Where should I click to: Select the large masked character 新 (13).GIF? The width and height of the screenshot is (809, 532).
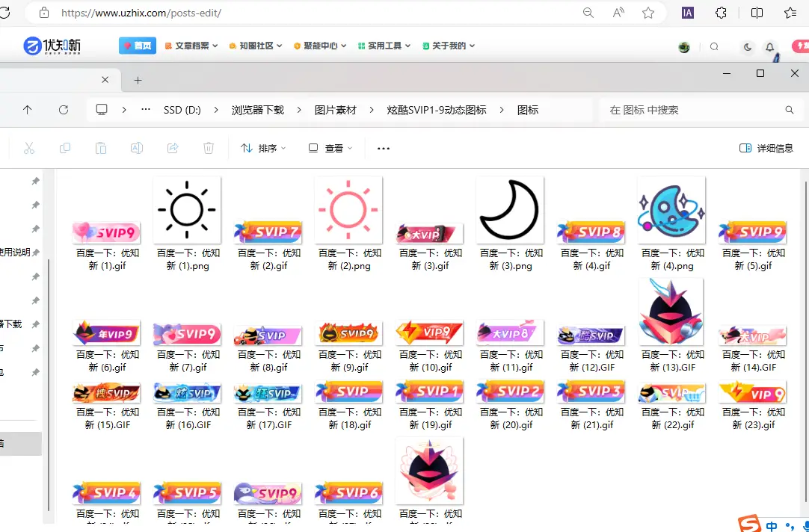pyautogui.click(x=671, y=326)
